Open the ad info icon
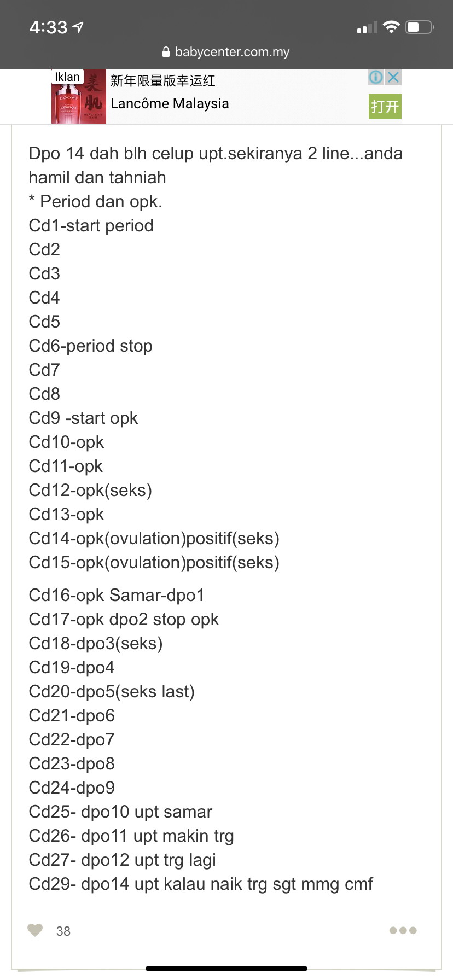Viewport: 453px width, 980px height. [376, 77]
